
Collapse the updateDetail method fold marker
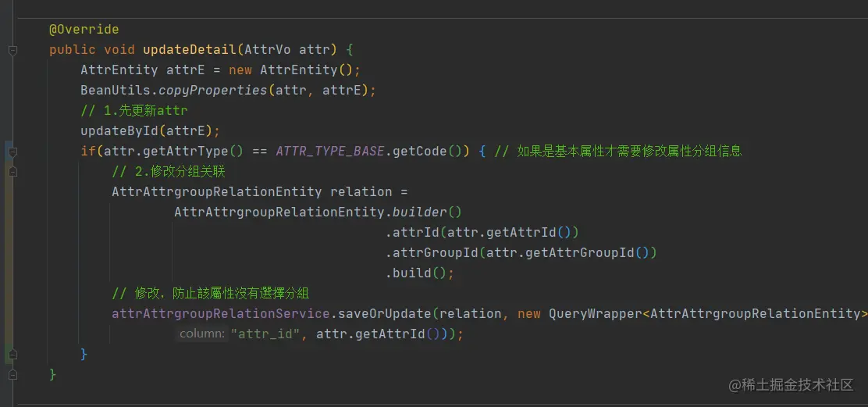(x=12, y=51)
